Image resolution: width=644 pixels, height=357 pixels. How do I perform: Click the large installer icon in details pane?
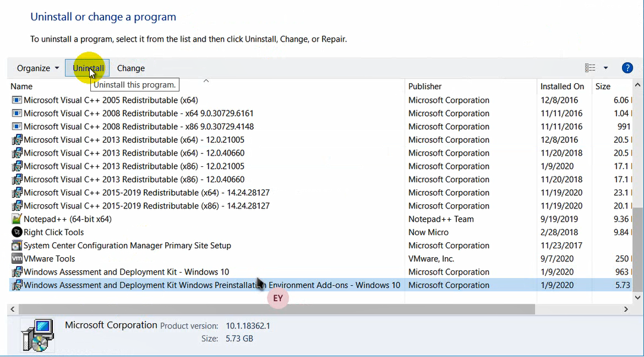pos(37,335)
